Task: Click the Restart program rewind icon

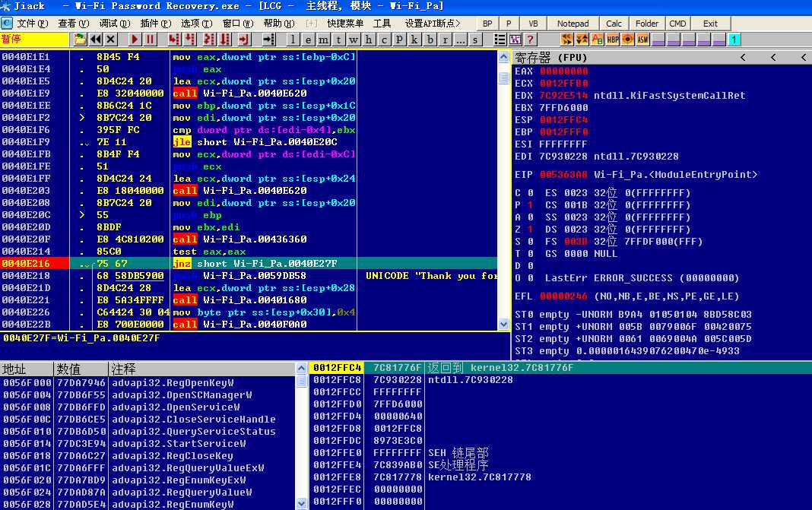Action: [95, 40]
